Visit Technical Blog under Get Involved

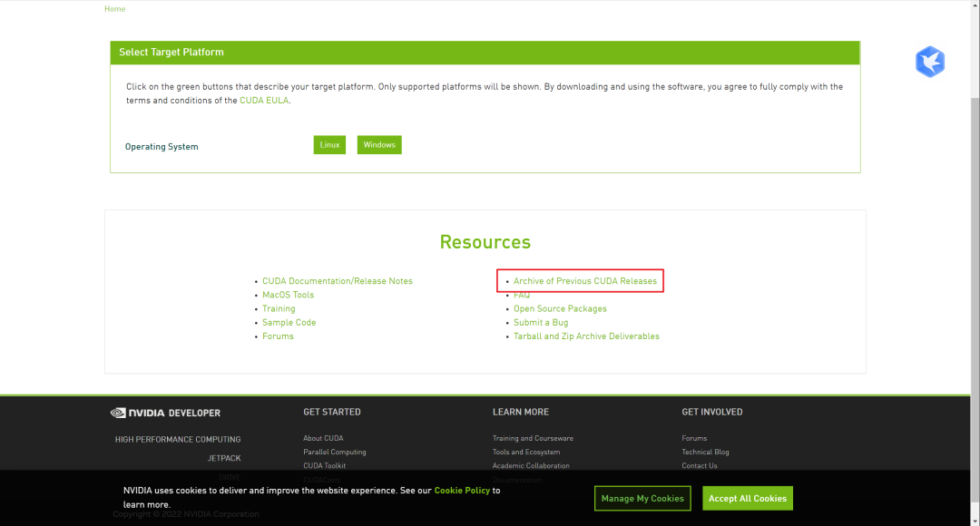705,452
